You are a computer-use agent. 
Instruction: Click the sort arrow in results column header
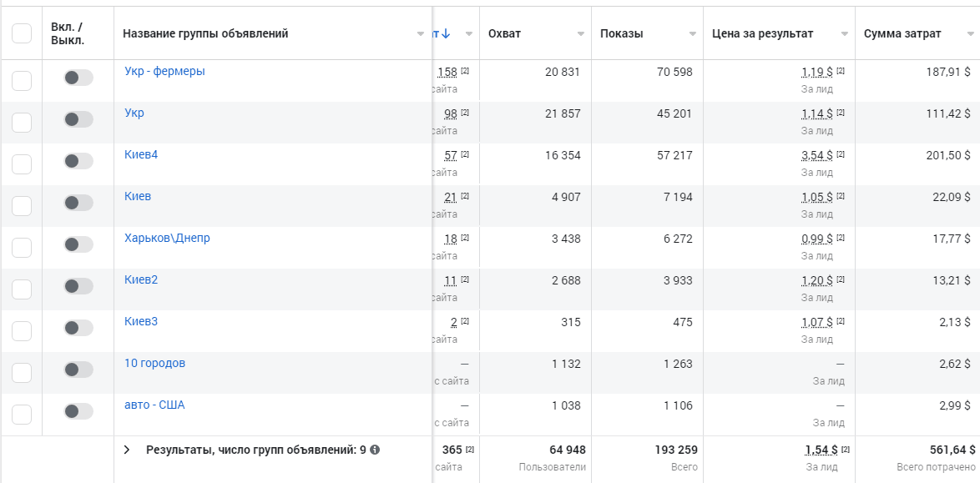446,33
